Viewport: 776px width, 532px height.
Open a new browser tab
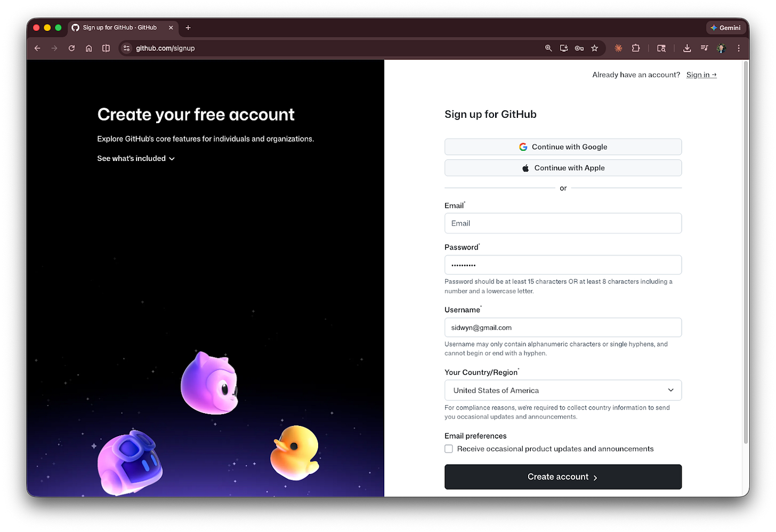tap(188, 28)
